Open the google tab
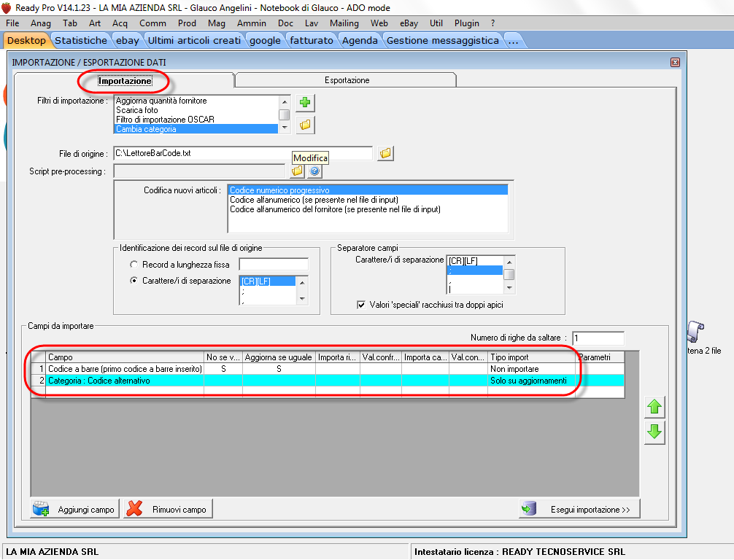This screenshot has height=560, width=734. click(x=265, y=41)
